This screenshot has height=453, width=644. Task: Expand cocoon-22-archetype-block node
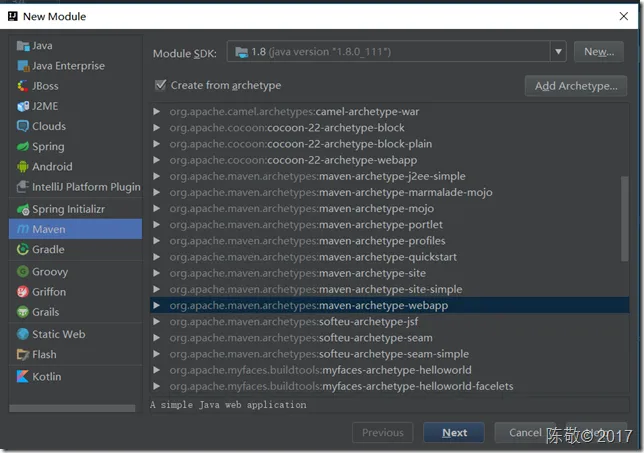coord(156,128)
